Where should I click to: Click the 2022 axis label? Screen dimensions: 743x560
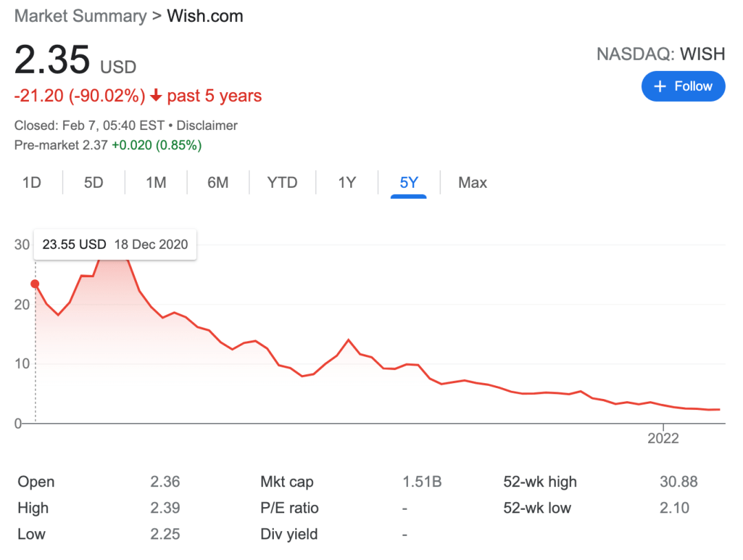click(663, 438)
